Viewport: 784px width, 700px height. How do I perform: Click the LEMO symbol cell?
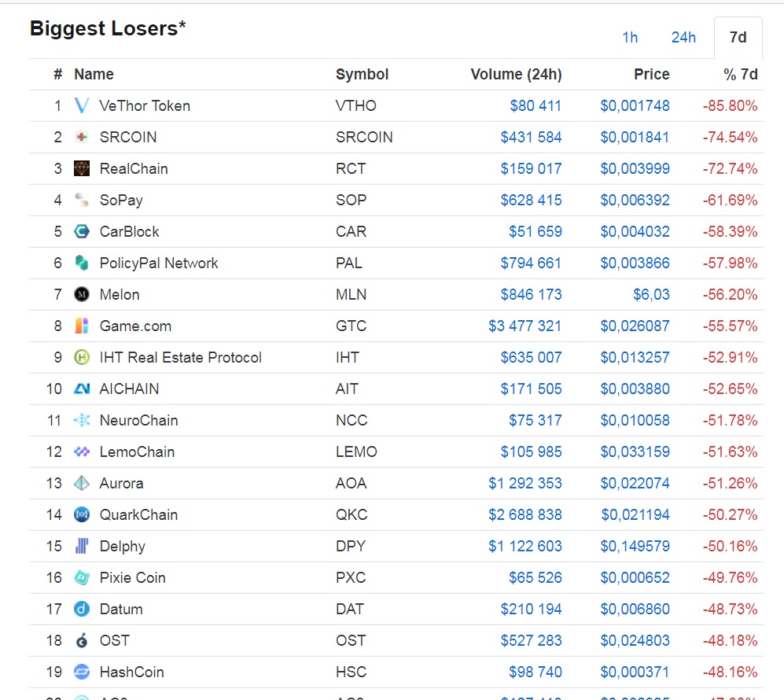(x=356, y=451)
